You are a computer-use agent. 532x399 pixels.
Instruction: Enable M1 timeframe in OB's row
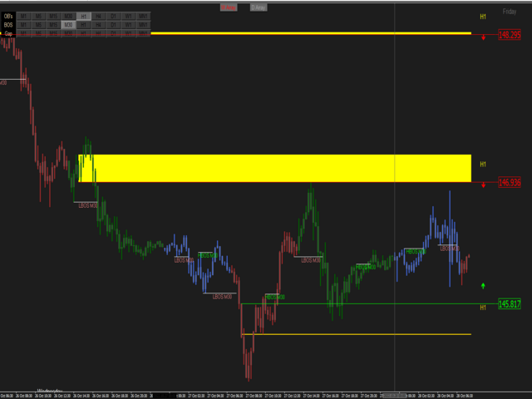(23, 17)
